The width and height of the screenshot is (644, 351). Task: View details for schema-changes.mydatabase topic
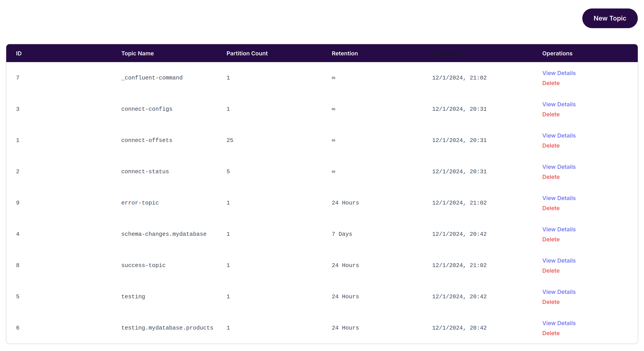[559, 229]
